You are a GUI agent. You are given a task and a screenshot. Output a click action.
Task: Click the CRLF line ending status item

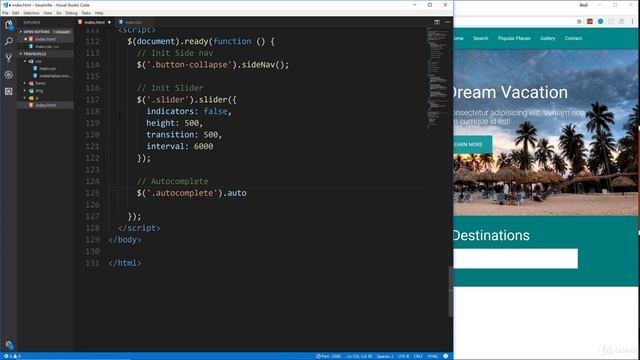[x=418, y=356]
